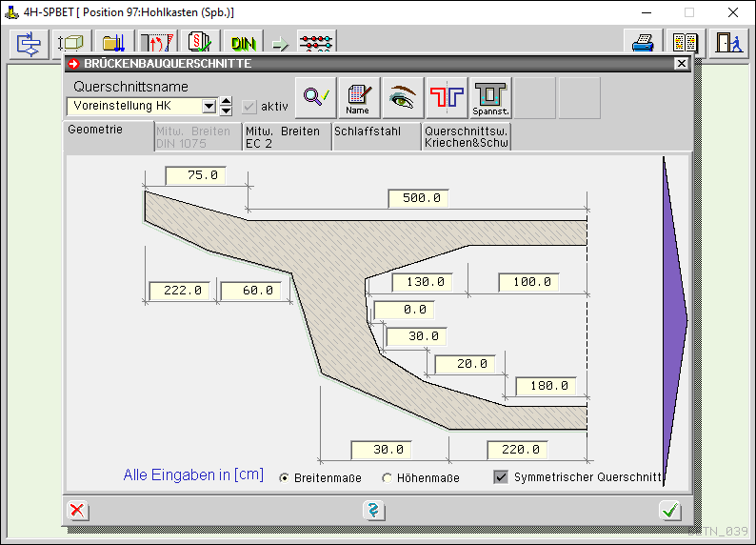Viewport: 756px width, 545px height.
Task: Step up the Querschnittsname spinner arrow
Action: (226, 102)
